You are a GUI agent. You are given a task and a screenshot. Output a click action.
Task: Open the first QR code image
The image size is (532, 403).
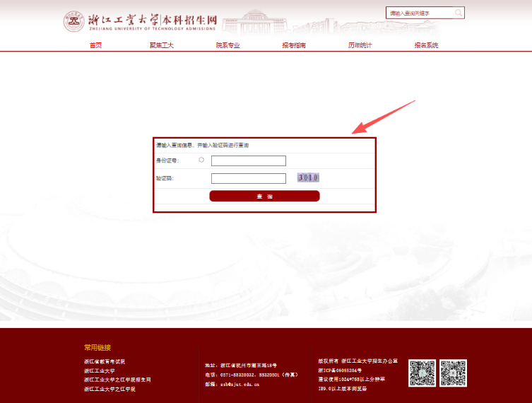[x=422, y=373]
